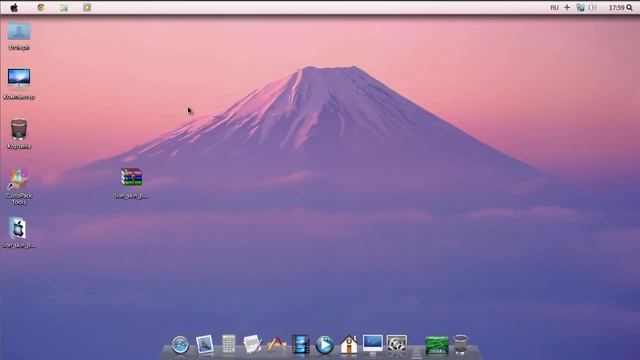Screen dimensions: 640x360
Task: Open the network status tray icon
Action: [x=580, y=7]
